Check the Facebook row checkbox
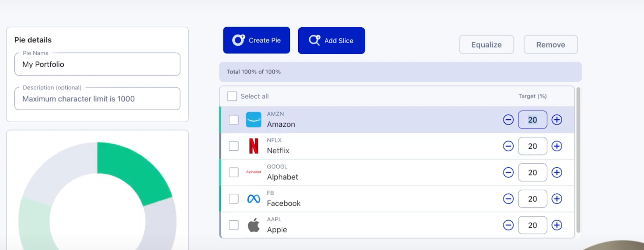The width and height of the screenshot is (644, 250). [233, 199]
